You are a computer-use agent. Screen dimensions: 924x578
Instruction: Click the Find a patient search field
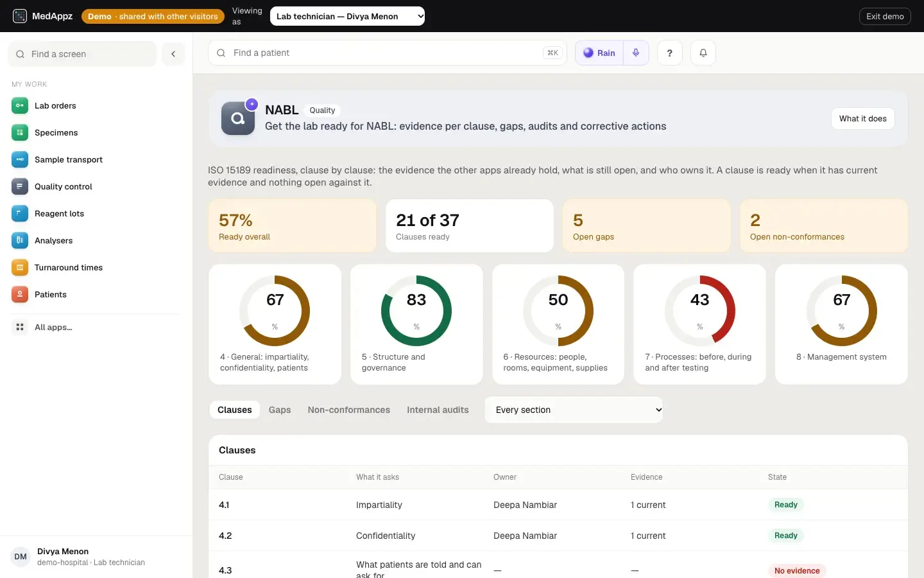click(388, 53)
